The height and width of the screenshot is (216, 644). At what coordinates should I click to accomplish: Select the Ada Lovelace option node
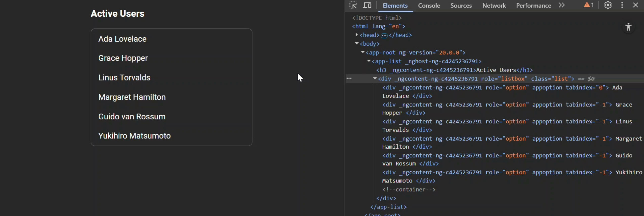tap(502, 92)
